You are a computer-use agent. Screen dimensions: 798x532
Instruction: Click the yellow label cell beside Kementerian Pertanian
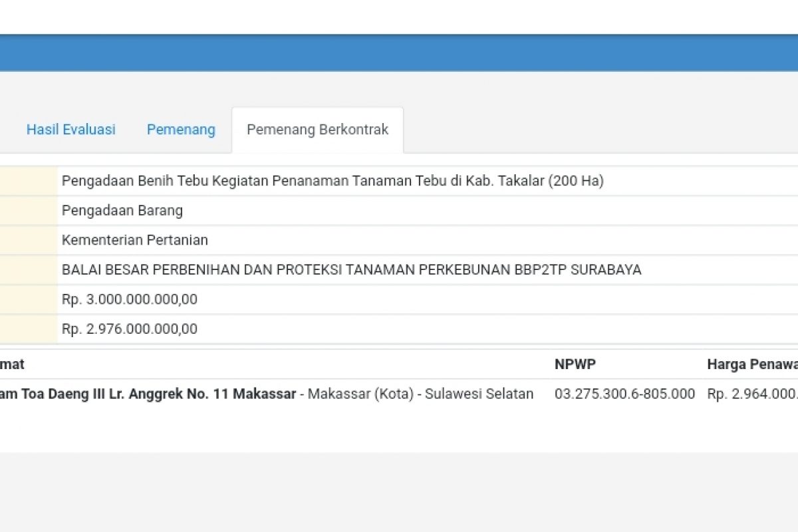point(28,240)
